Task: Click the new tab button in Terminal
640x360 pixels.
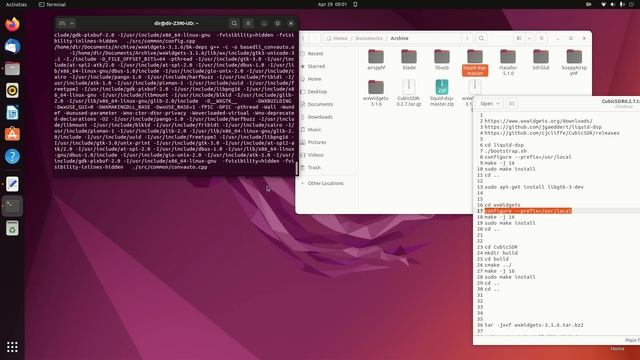Action: pyautogui.click(x=62, y=23)
